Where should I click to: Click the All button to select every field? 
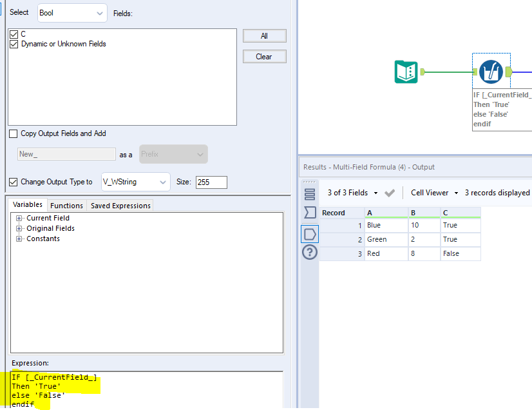(x=265, y=35)
